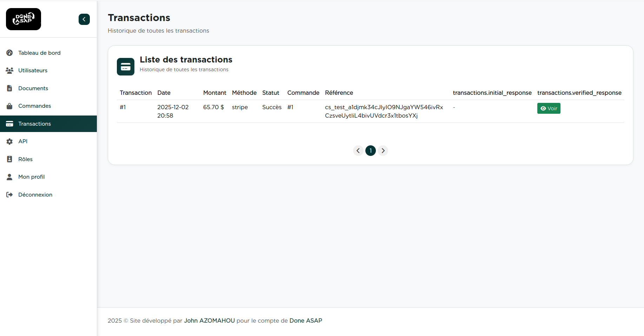Click the API gear icon
644x336 pixels.
pos(9,141)
